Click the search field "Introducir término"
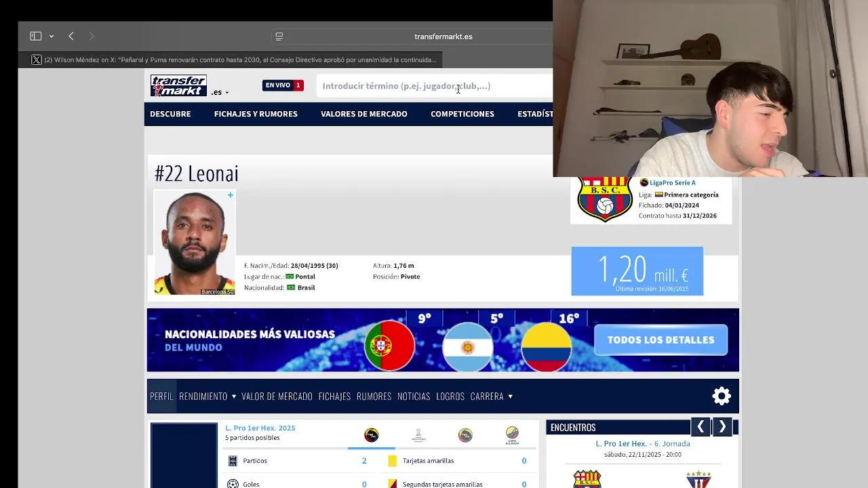Viewport: 868px width, 488px height. 434,86
